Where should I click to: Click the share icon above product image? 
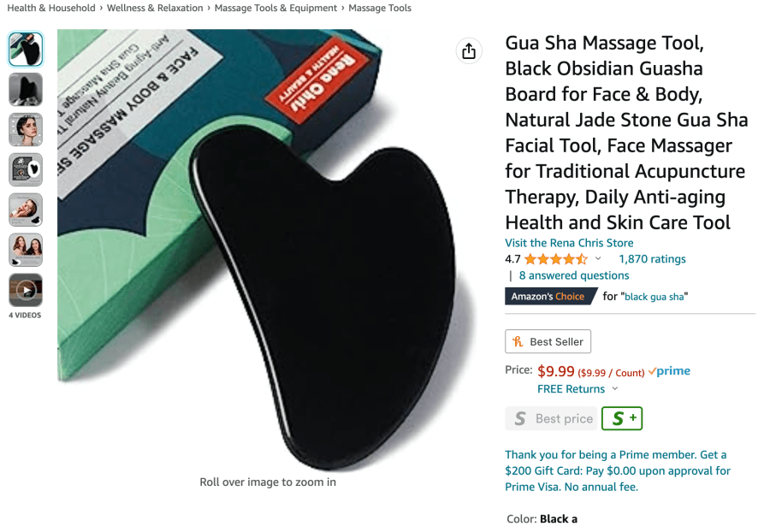[469, 51]
